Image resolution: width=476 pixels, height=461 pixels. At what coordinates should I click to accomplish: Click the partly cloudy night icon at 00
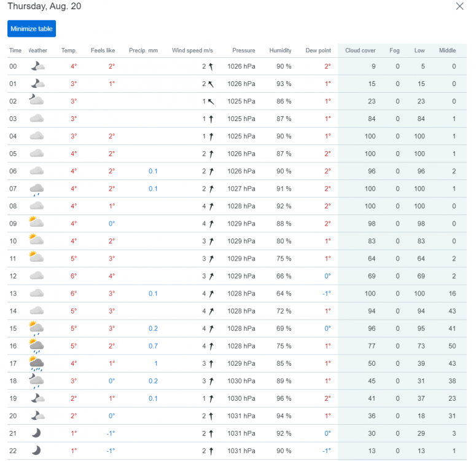tap(37, 66)
